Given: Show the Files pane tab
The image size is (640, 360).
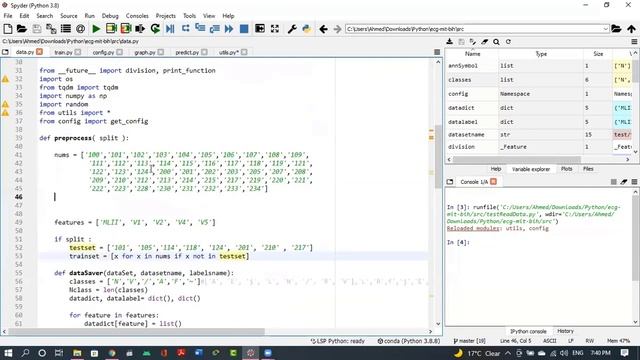Looking at the screenshot, I should coord(588,169).
